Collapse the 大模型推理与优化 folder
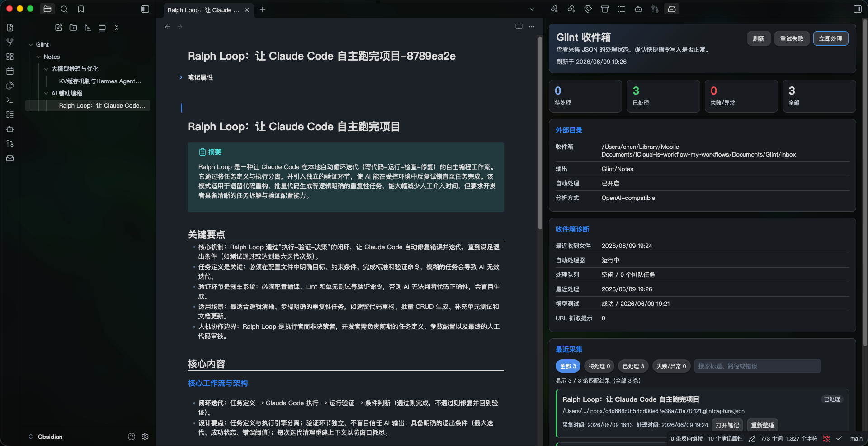This screenshot has width=868, height=446. click(x=46, y=69)
